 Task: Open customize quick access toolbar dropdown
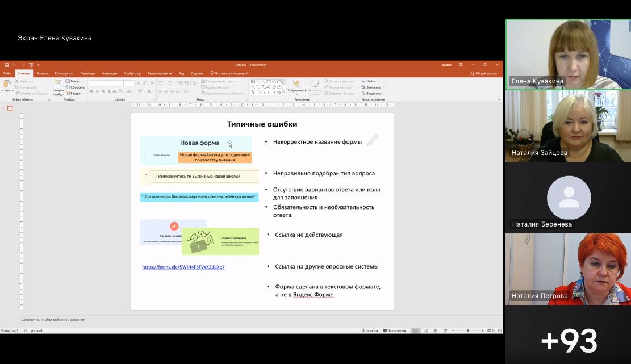tap(38, 65)
